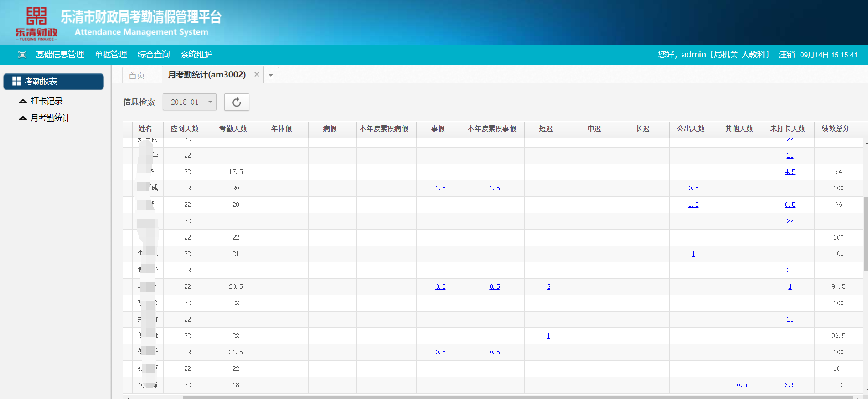Collapse the 考勤报表 sidebar section

[53, 82]
